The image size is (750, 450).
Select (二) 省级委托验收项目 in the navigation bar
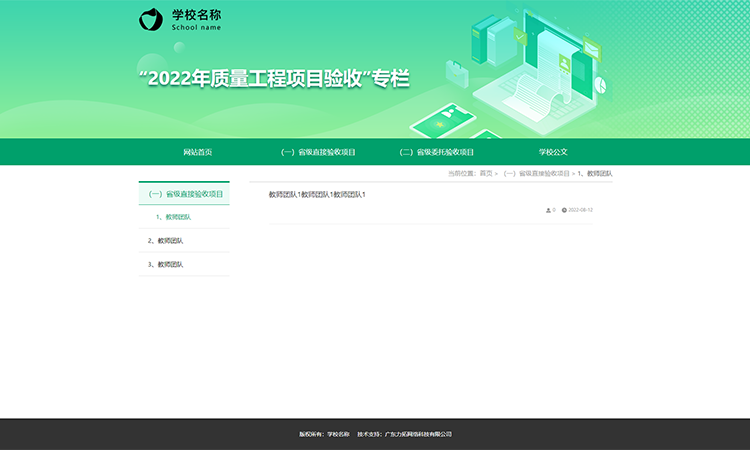[436, 152]
